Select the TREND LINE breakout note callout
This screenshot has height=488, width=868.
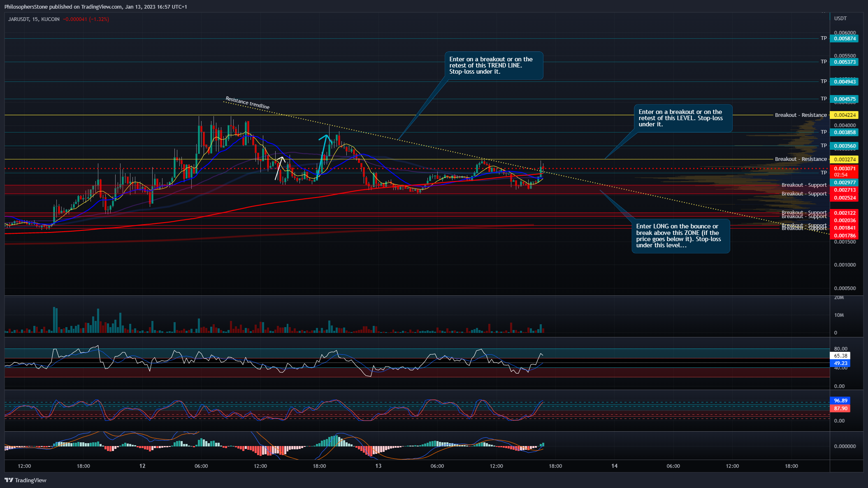tap(494, 65)
